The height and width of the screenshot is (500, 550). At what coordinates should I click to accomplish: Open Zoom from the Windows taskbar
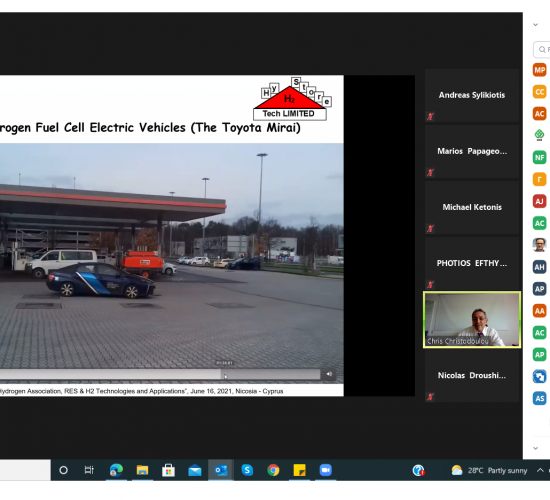pyautogui.click(x=326, y=470)
